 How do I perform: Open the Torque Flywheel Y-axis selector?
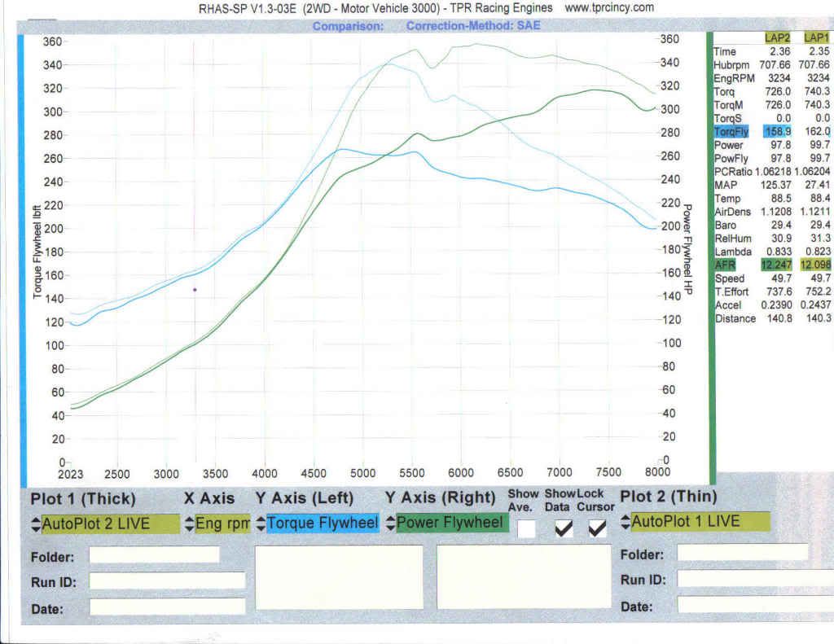click(323, 524)
